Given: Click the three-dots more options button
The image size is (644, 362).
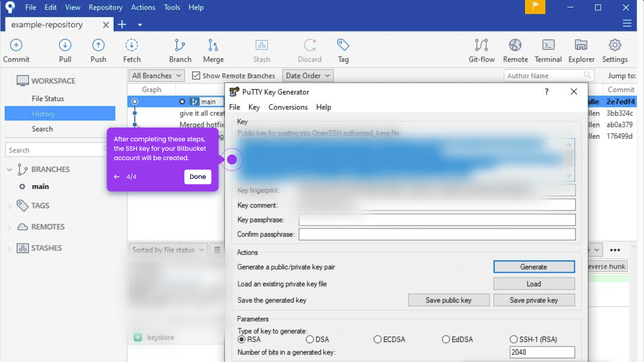Looking at the screenshot, I should coord(614,250).
